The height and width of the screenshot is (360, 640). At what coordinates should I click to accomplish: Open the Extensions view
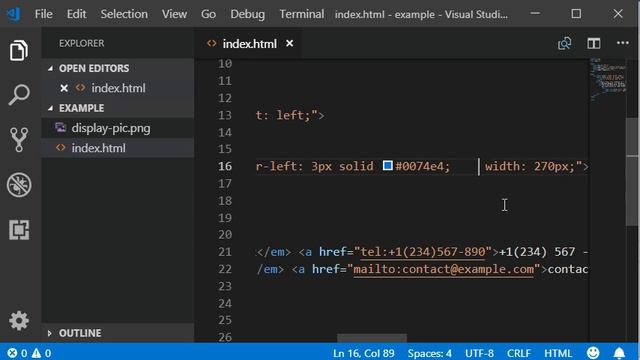[x=19, y=230]
